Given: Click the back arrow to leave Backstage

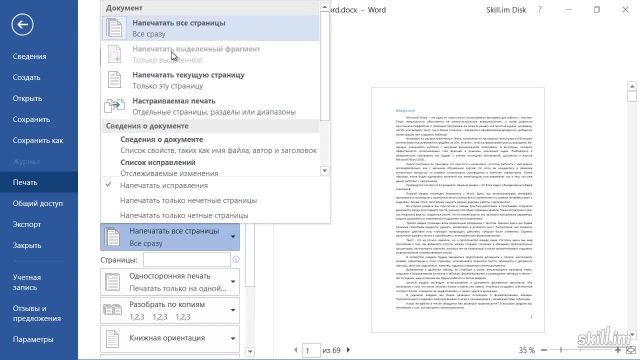Looking at the screenshot, I should 22,24.
